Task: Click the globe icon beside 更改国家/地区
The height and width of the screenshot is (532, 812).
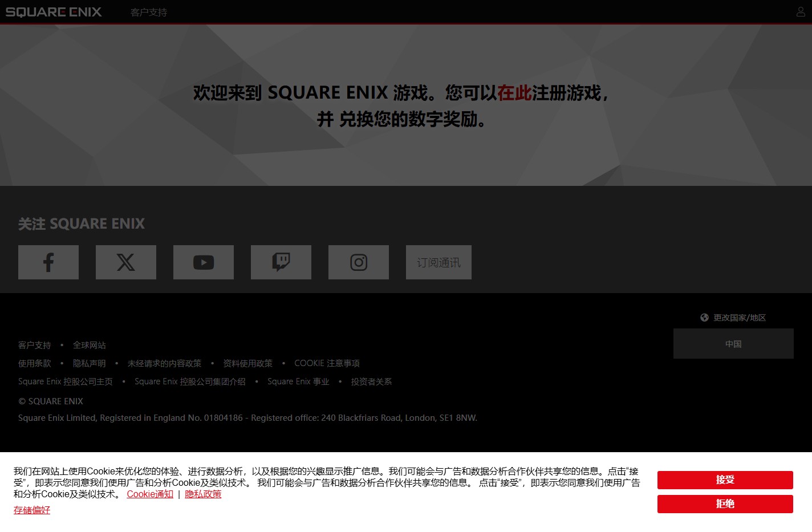Action: [704, 318]
